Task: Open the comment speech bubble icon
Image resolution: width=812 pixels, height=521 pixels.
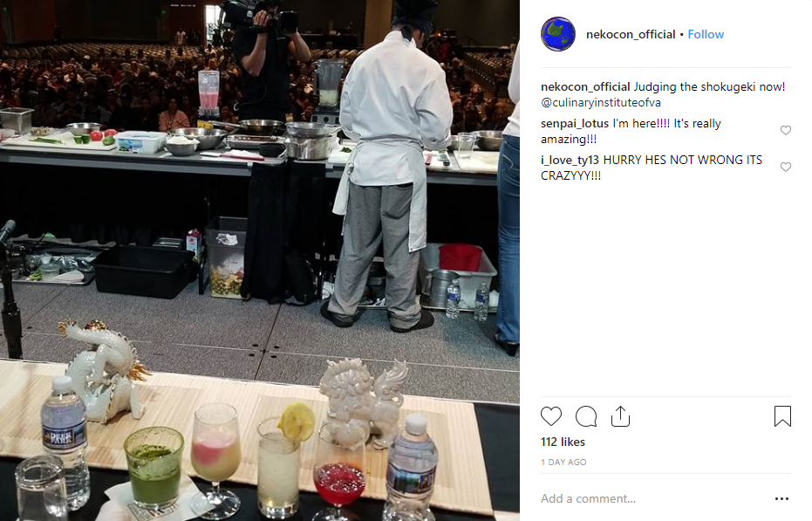Action: pos(586,416)
